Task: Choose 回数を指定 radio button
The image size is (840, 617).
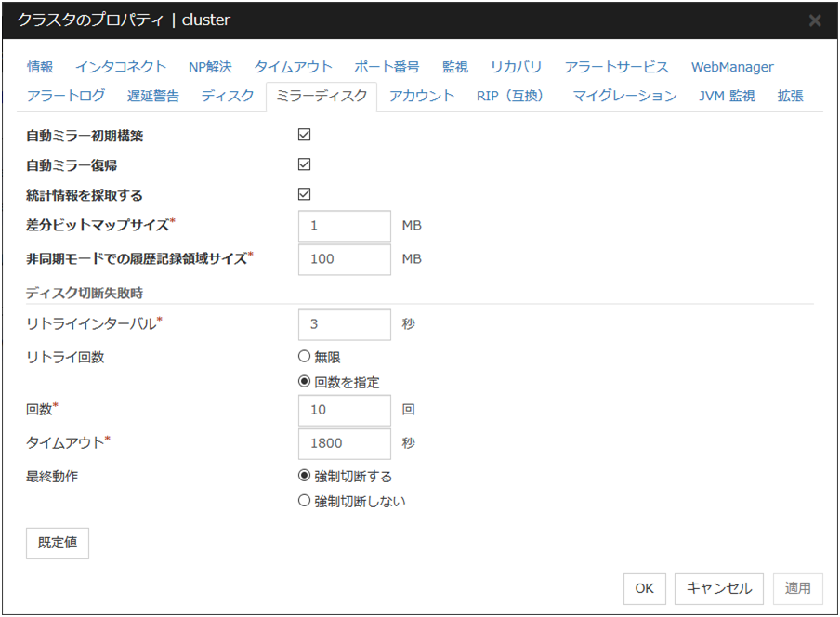Action: coord(304,382)
